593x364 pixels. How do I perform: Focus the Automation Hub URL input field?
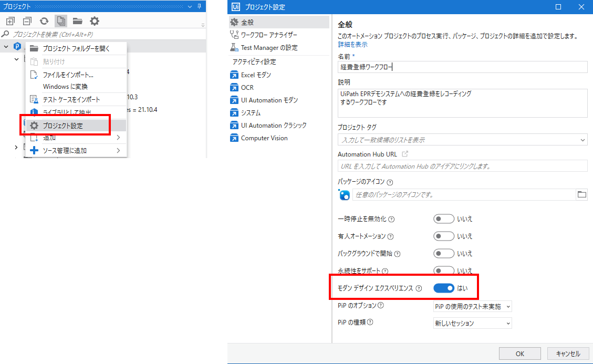(463, 166)
